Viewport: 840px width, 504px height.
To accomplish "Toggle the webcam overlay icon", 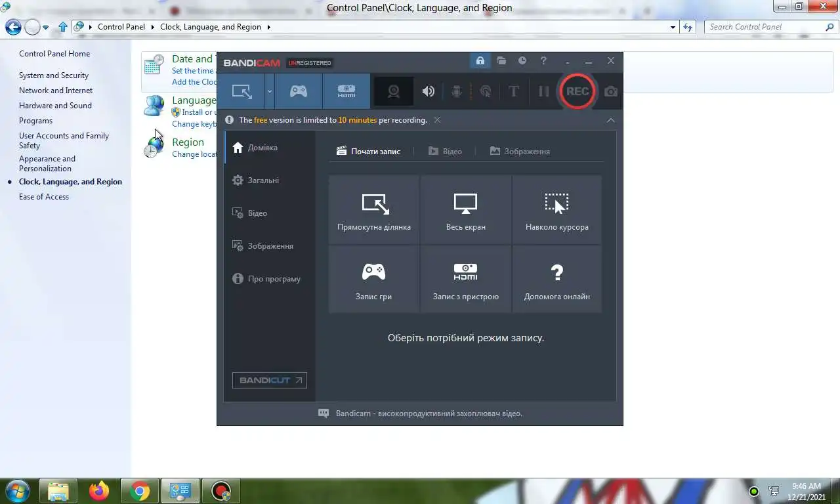I will coord(394,91).
